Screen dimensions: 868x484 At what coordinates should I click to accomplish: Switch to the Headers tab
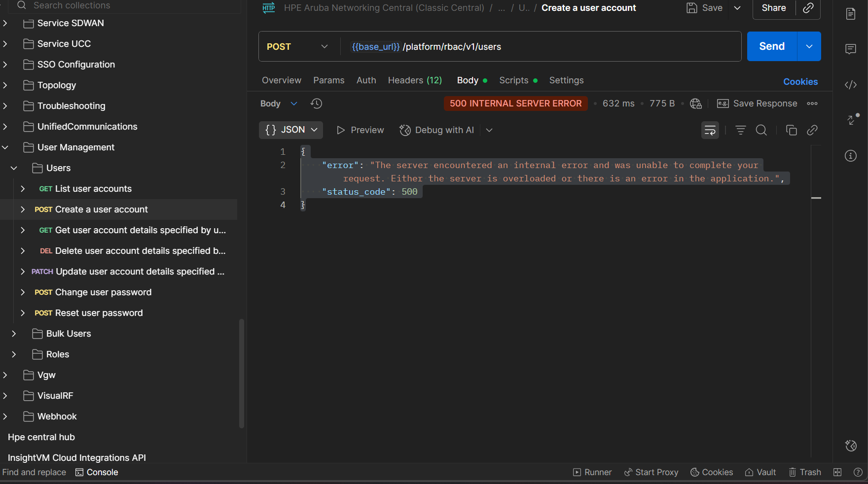[415, 80]
